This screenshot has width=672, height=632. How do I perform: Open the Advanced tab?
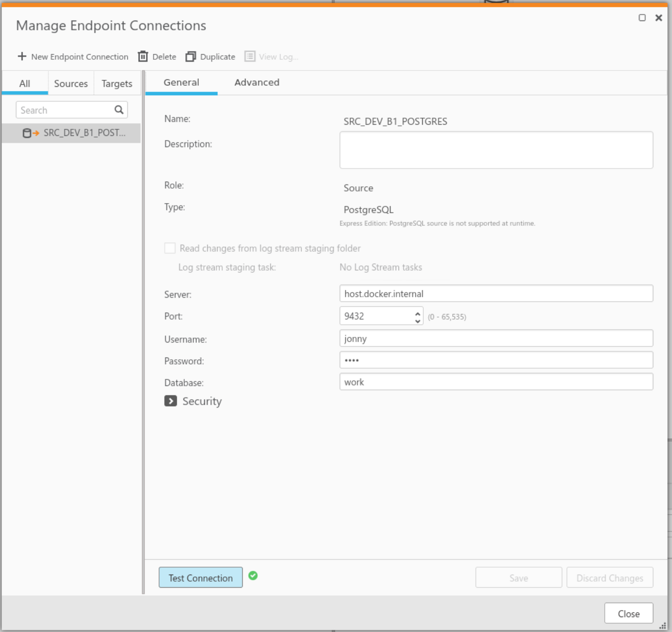point(257,83)
